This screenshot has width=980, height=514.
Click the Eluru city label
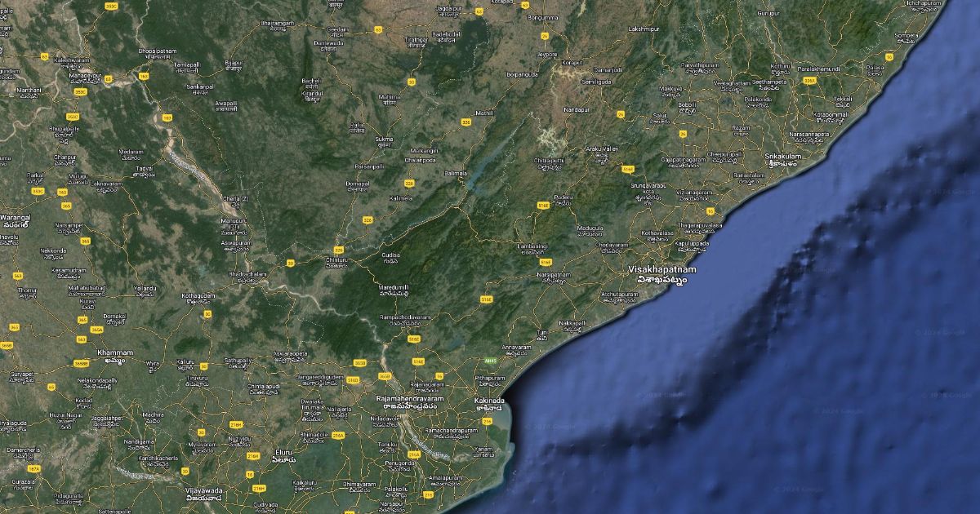[283, 451]
